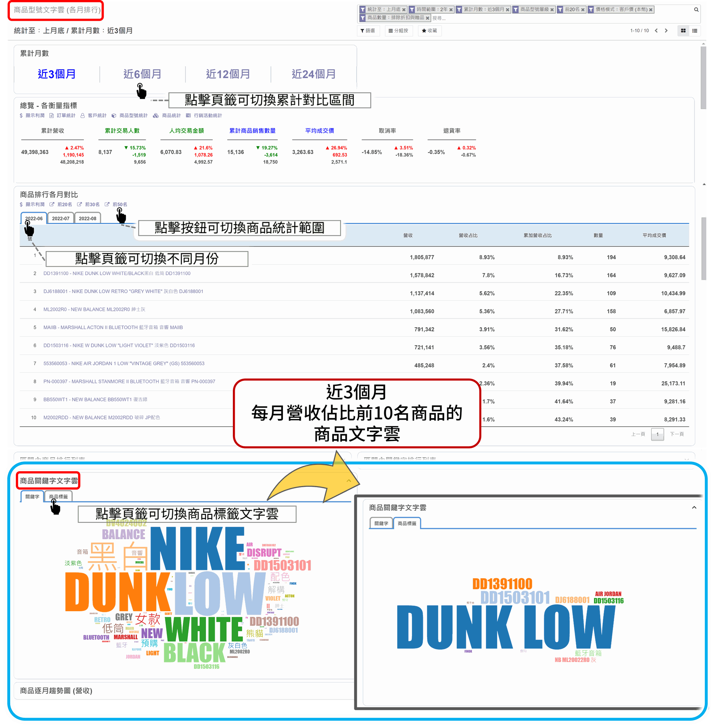Viewport: 715px width, 728px height.
Task: Click external-link icon beside 前50名
Action: (107, 204)
